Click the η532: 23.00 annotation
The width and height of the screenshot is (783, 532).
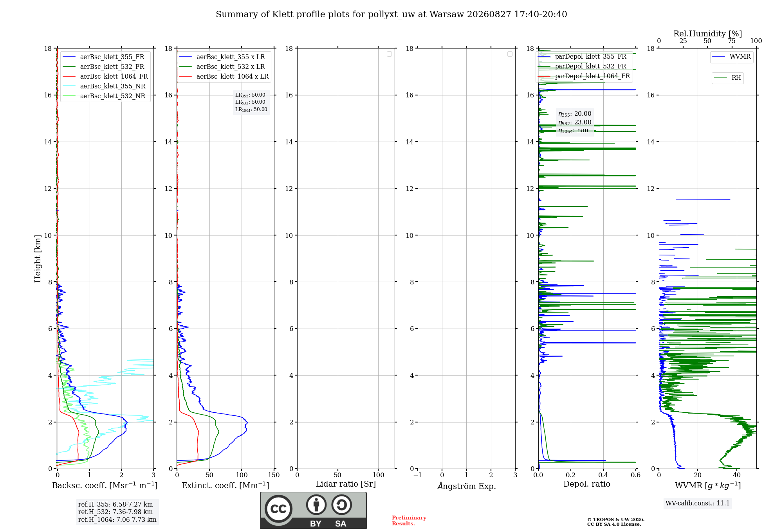click(575, 122)
